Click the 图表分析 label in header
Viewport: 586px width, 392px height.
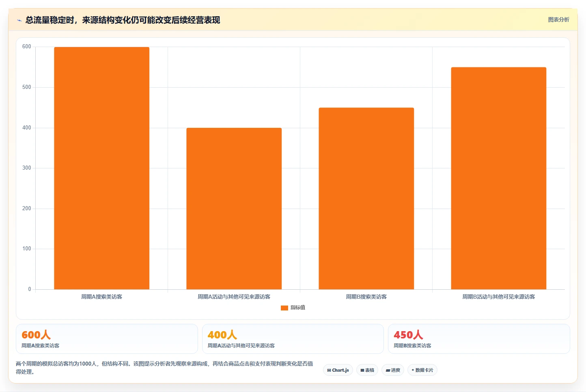click(558, 19)
